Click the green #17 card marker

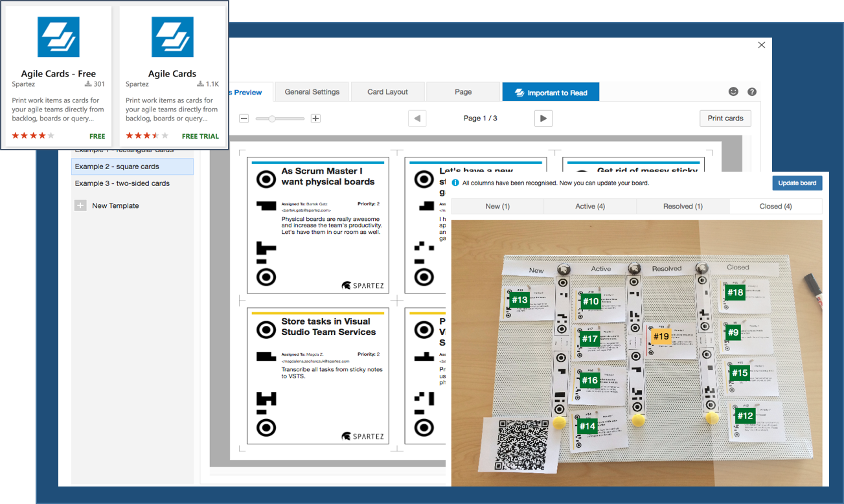coord(589,339)
